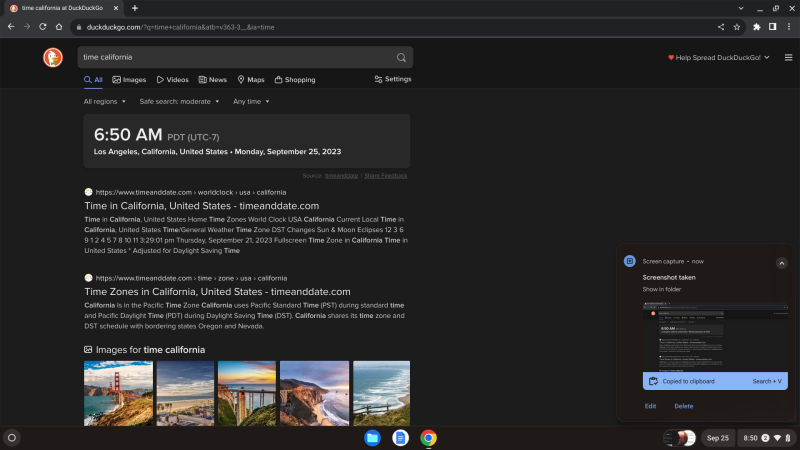800x450 pixels.
Task: Bookmark this page with the star icon
Action: point(737,26)
